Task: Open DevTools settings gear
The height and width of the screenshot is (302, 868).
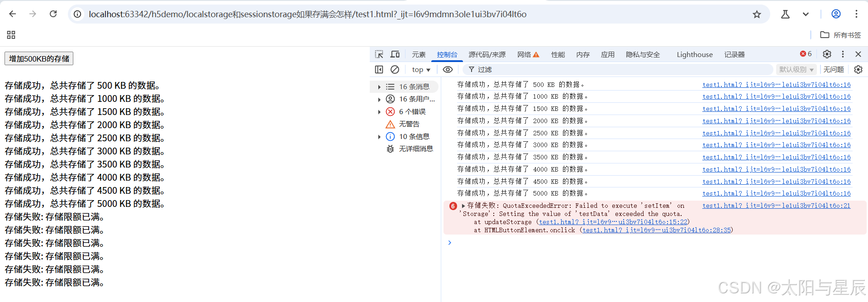Action: point(827,54)
